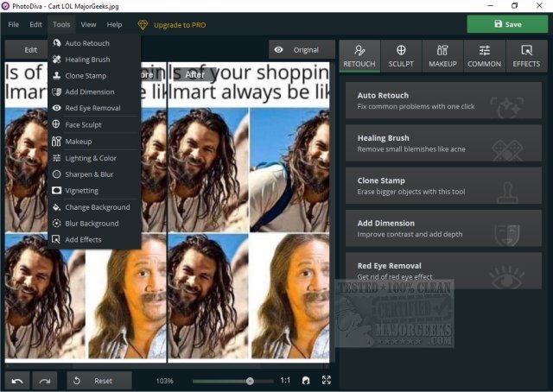This screenshot has height=392, width=553.
Task: Click Red Eye Removal eye icon in menu
Action: click(56, 108)
